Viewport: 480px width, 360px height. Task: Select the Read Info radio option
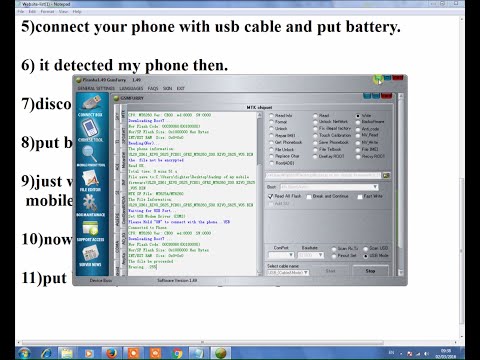[x=272, y=115]
